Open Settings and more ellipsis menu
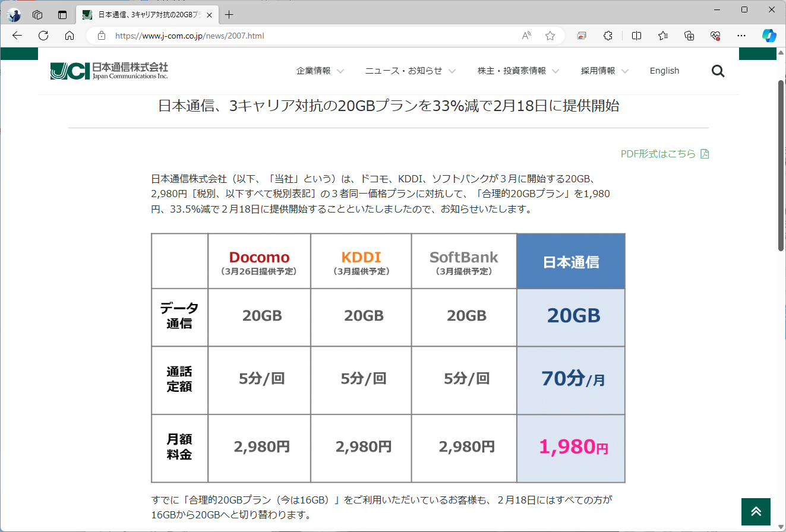 coord(741,36)
